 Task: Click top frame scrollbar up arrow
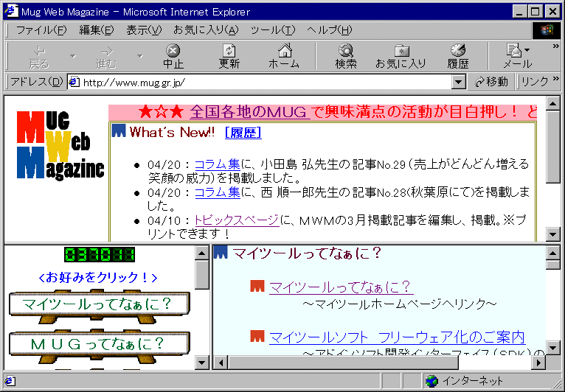pos(553,104)
